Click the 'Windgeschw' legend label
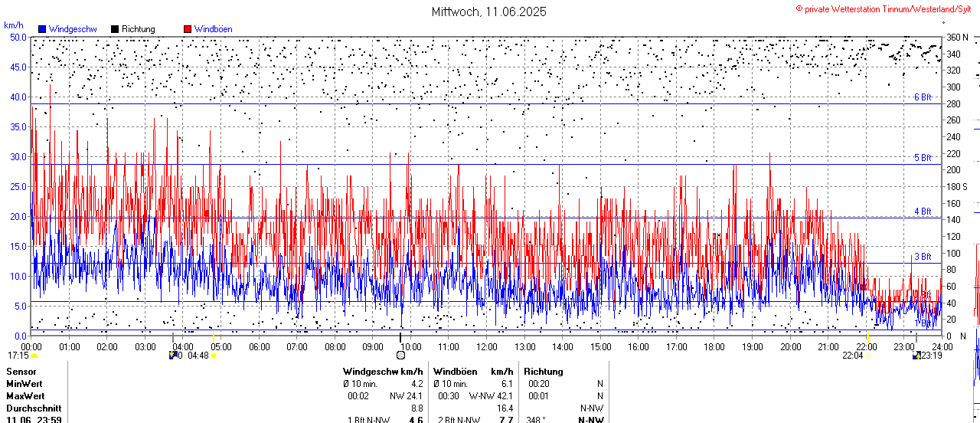The image size is (980, 423). (73, 29)
